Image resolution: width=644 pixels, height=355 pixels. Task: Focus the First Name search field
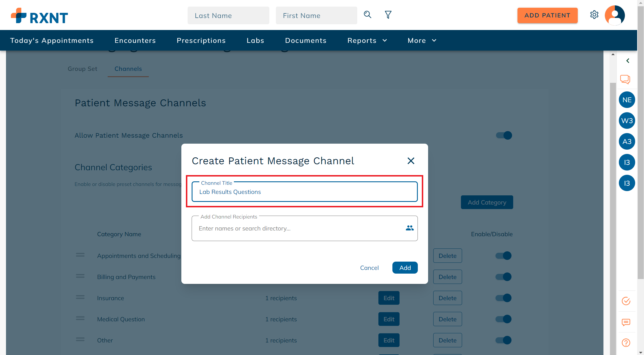tap(316, 15)
